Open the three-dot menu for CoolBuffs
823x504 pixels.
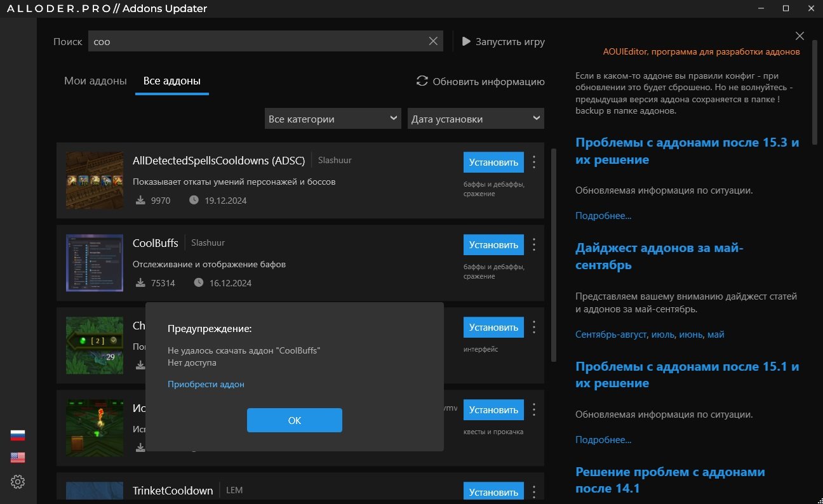534,244
